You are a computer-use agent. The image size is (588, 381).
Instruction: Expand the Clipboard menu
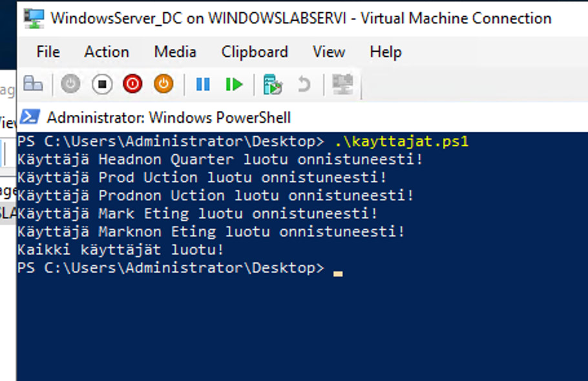(x=255, y=52)
